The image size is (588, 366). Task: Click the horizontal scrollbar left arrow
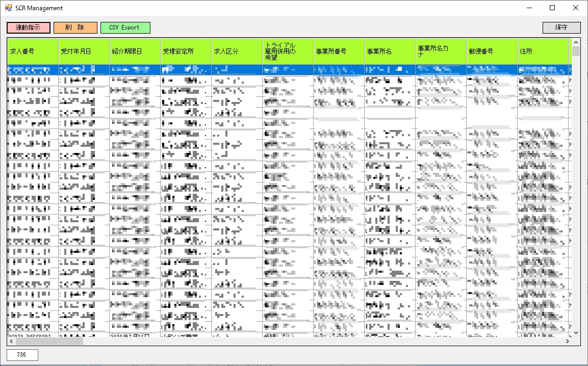point(11,341)
